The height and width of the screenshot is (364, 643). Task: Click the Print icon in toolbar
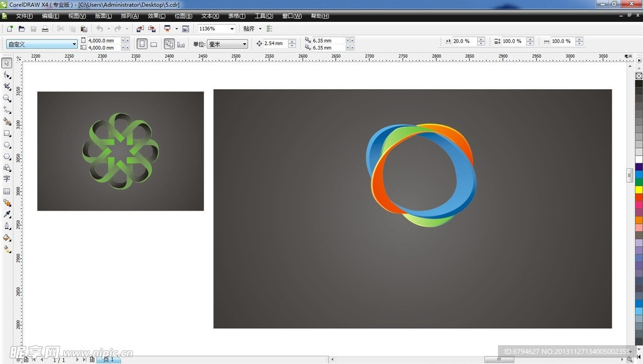[x=45, y=29]
